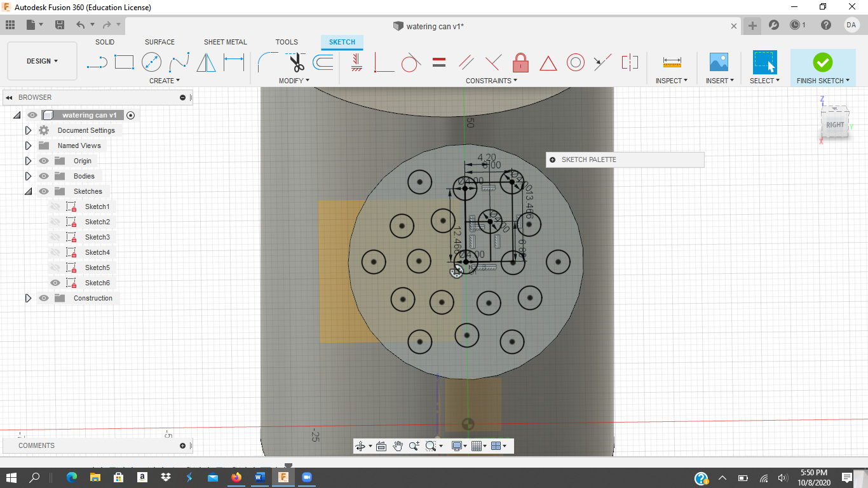Screen dimensions: 868x488
Task: Show Sketch1 with its eye icon
Action: pos(55,207)
